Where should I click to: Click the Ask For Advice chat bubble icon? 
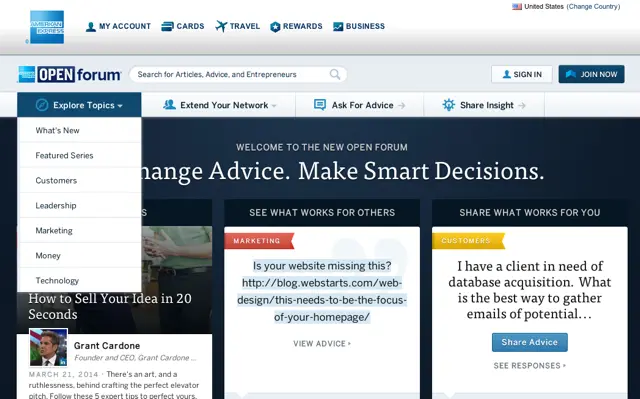click(x=320, y=105)
